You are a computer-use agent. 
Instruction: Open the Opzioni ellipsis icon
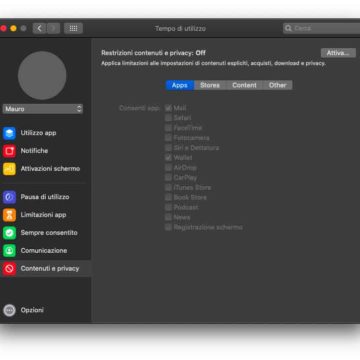(9, 310)
